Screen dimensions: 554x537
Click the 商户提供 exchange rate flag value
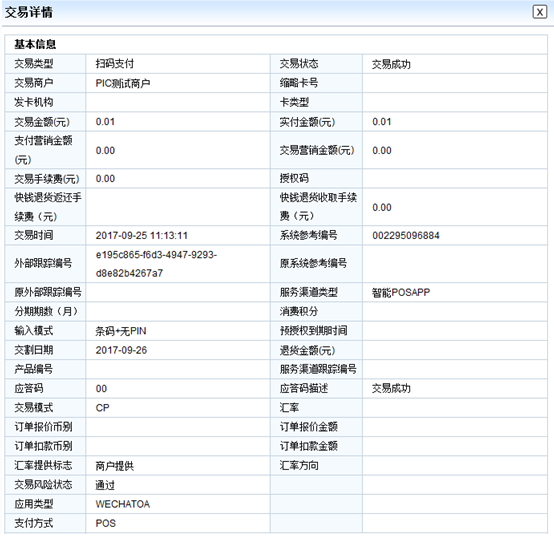(x=114, y=466)
